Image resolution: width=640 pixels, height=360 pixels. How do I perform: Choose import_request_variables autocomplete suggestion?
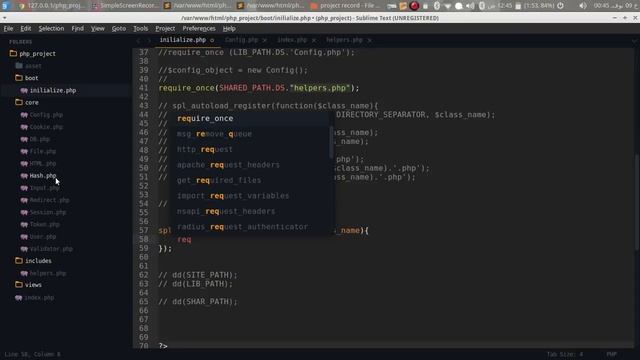pyautogui.click(x=251, y=196)
